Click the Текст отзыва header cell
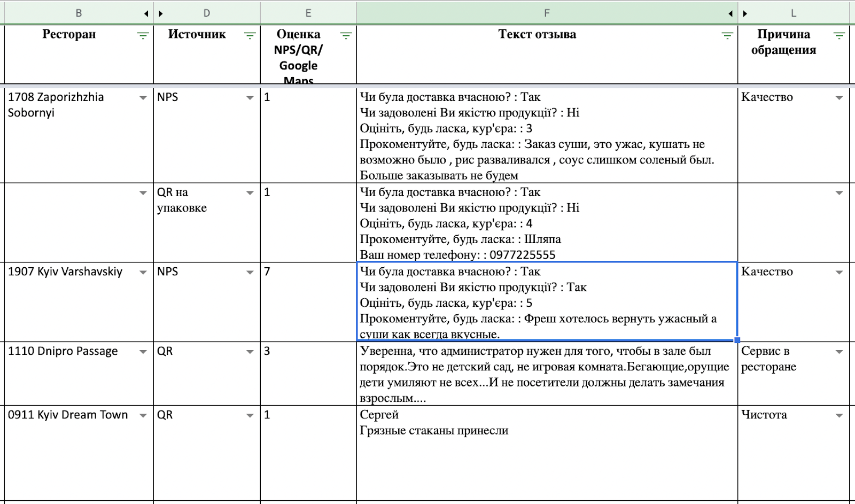 coord(547,55)
